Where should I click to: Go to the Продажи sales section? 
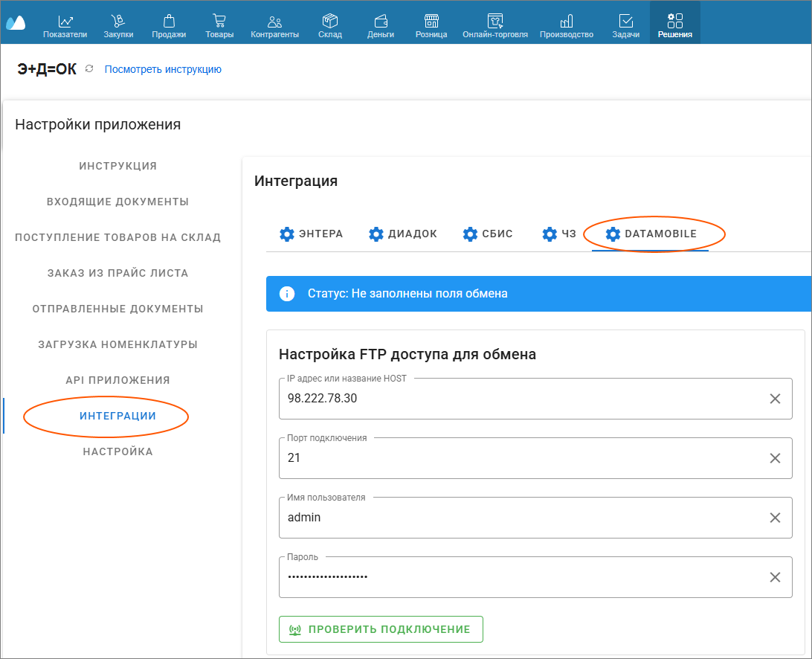169,22
